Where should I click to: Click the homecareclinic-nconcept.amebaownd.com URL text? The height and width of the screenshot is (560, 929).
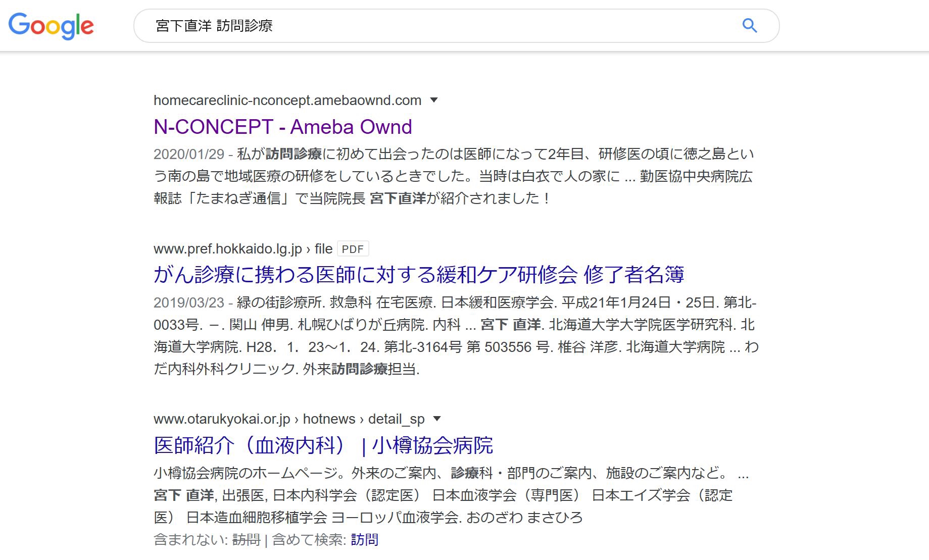(x=287, y=100)
